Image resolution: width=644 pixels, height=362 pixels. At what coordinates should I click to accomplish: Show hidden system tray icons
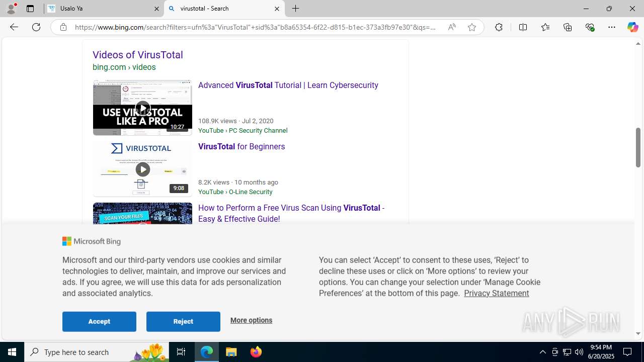pos(542,352)
